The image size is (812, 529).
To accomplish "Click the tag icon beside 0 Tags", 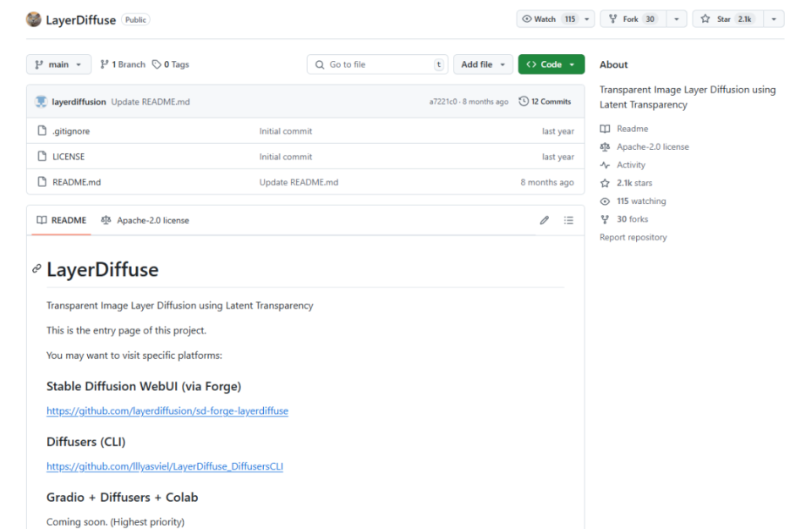I will click(x=156, y=64).
